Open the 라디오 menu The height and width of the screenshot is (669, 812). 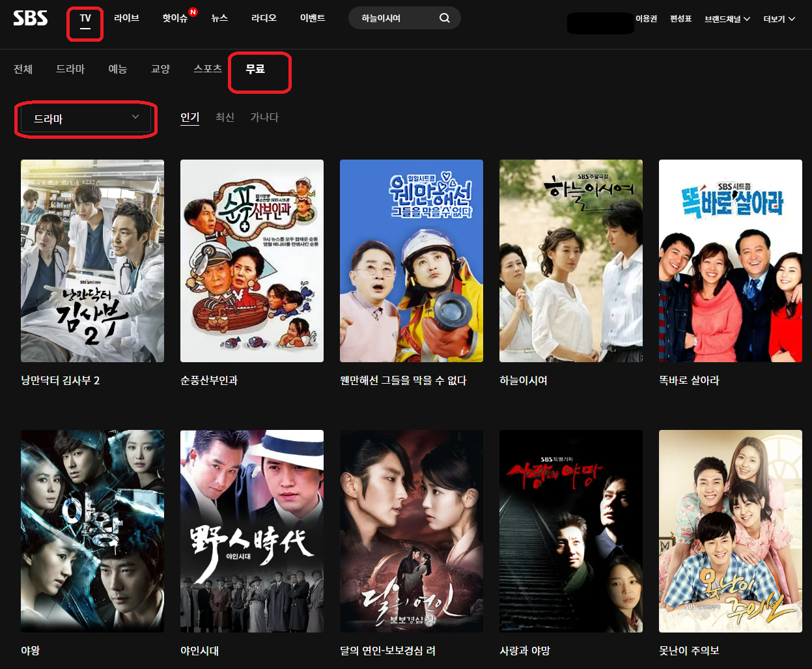[x=264, y=18]
